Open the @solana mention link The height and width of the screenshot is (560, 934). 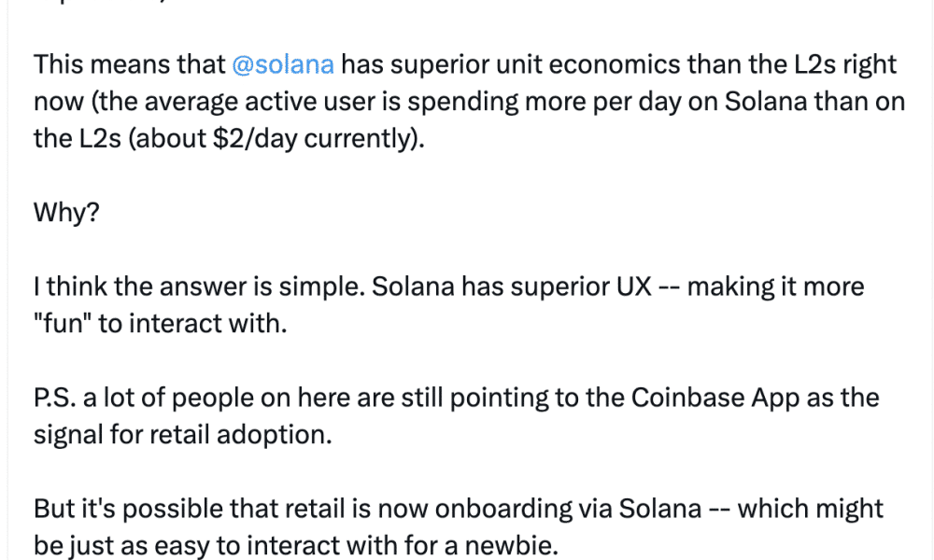click(x=282, y=64)
